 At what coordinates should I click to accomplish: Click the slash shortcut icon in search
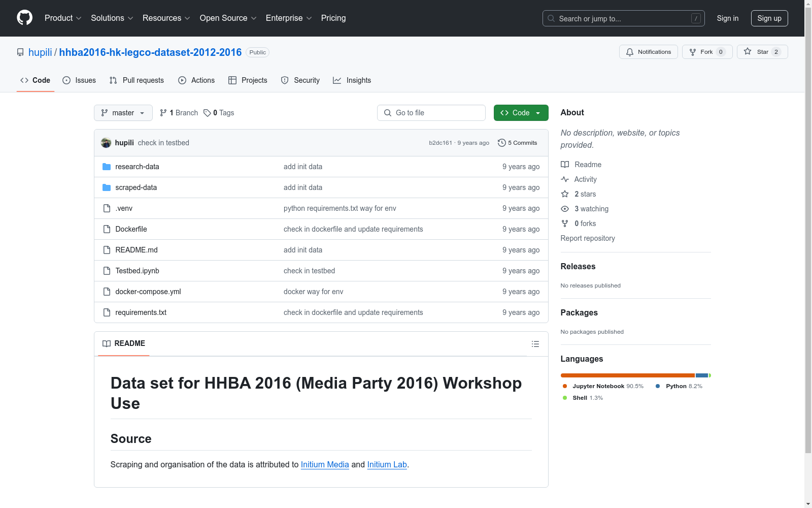[696, 18]
